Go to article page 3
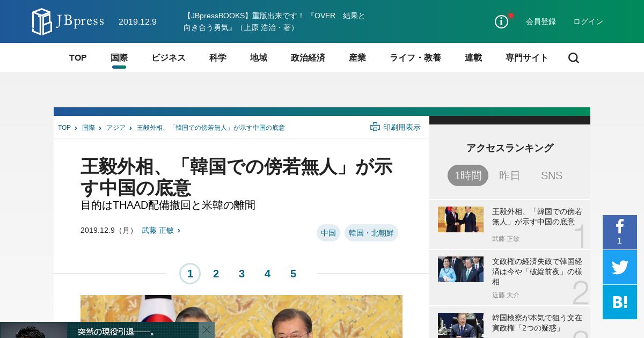 point(241,274)
